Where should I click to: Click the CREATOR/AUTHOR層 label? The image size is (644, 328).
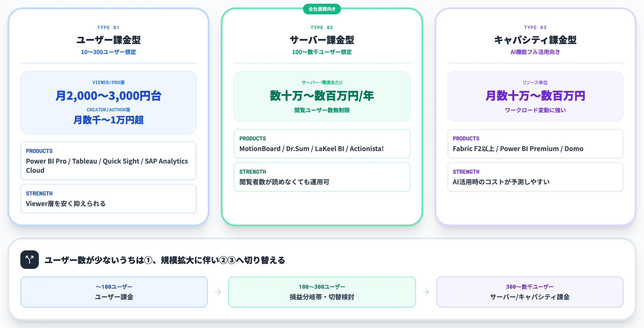pyautogui.click(x=108, y=109)
